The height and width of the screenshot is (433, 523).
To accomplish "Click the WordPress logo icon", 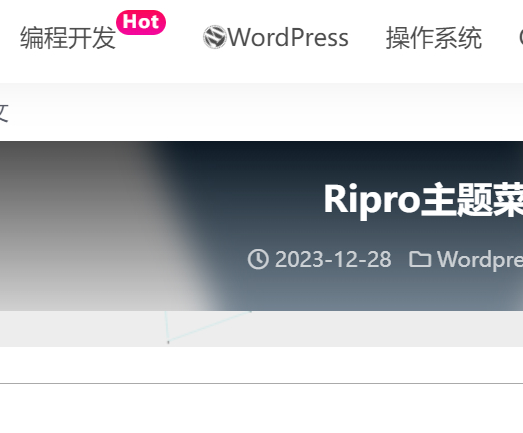I will tap(215, 37).
